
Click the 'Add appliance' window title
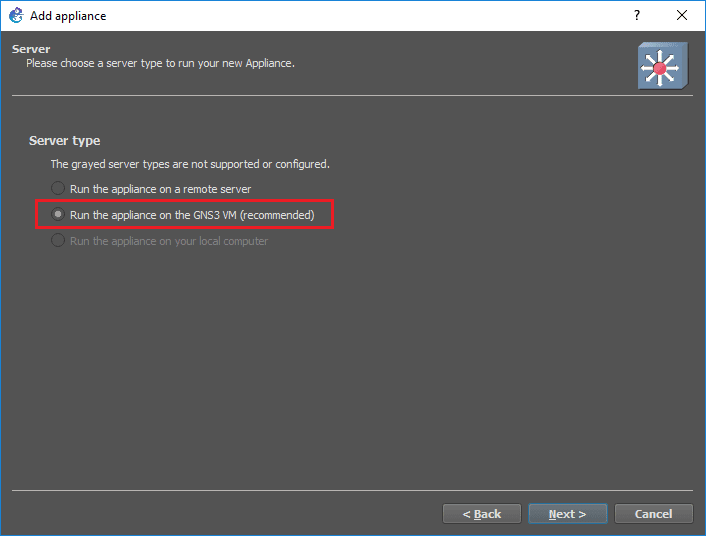click(68, 16)
